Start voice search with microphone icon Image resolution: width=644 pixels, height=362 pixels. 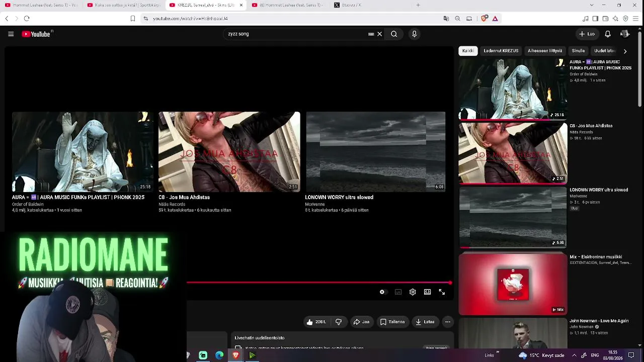414,34
